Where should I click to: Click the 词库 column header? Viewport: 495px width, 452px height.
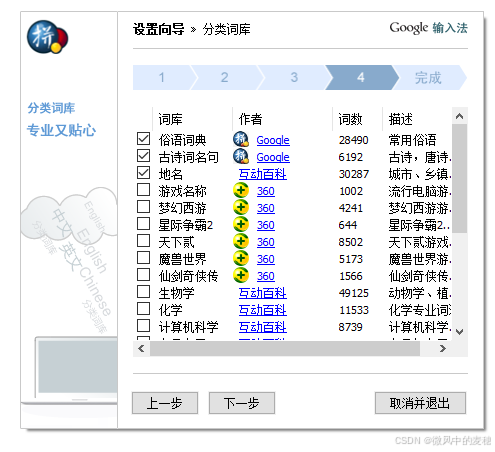(x=192, y=119)
